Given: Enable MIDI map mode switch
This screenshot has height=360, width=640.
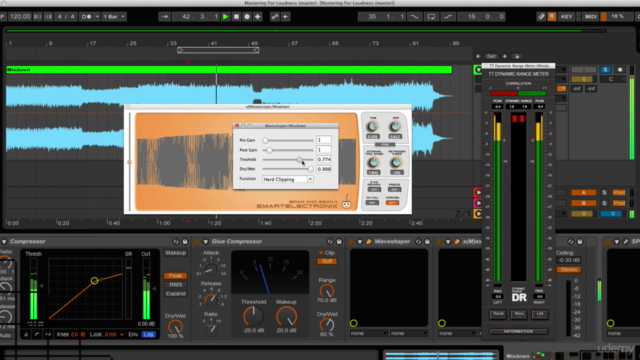Looking at the screenshot, I should 591,17.
